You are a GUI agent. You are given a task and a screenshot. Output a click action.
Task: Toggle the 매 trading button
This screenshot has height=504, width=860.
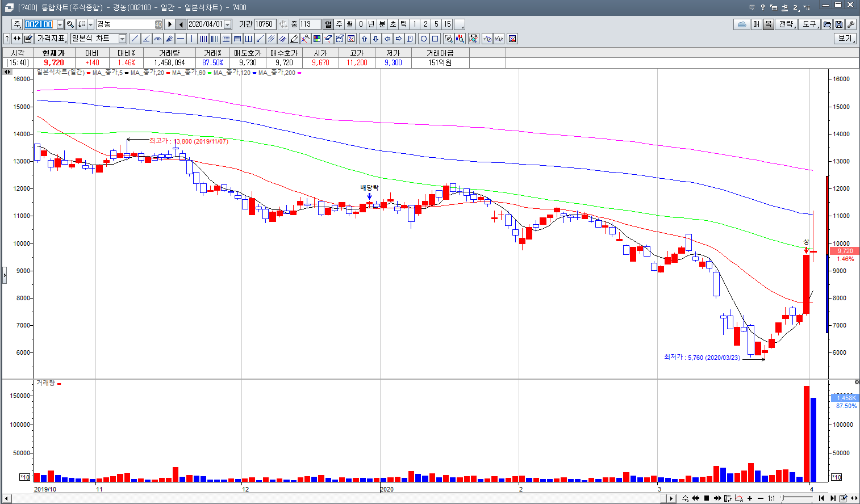click(x=756, y=24)
